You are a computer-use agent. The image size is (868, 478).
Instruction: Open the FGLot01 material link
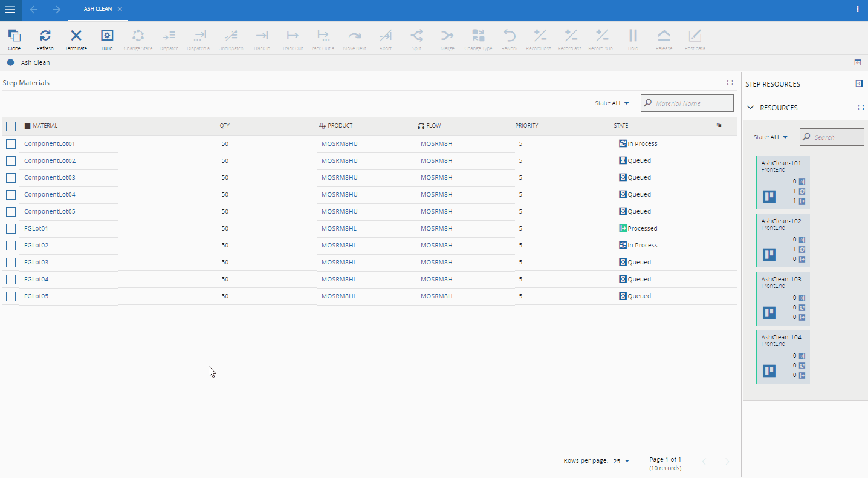pos(36,229)
